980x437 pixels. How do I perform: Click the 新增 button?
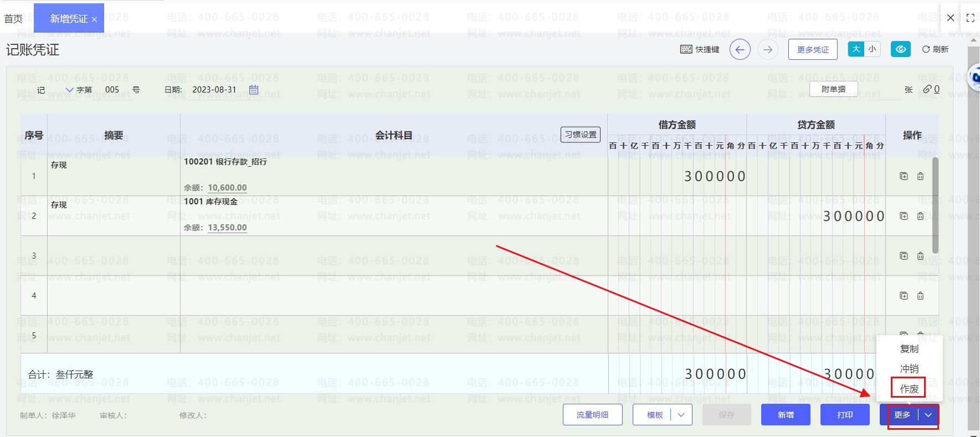pos(786,415)
